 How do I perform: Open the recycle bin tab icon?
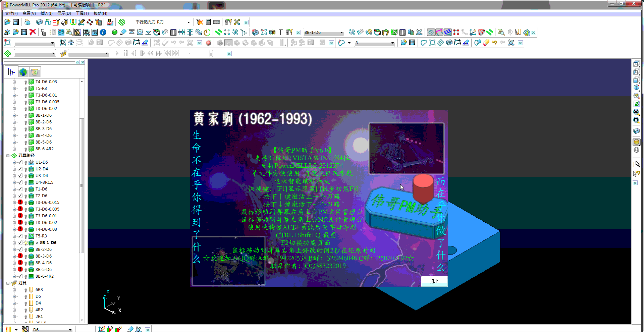[x=34, y=72]
